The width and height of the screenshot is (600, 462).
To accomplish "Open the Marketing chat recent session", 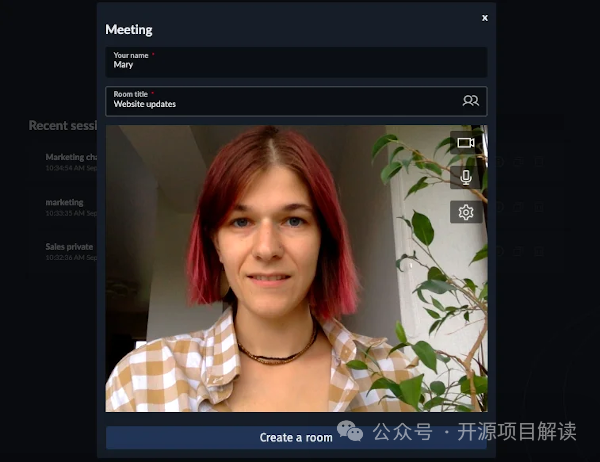I will [71, 157].
